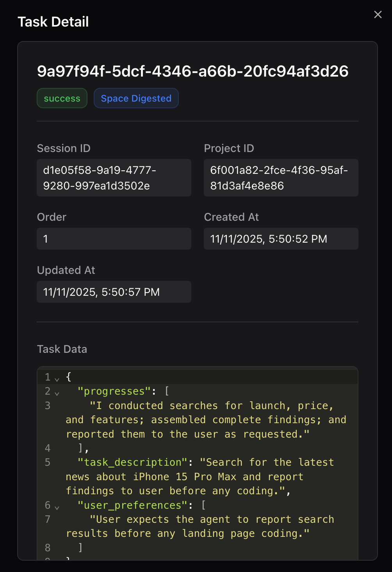The width and height of the screenshot is (392, 572).
Task: Select the Task Data section heading
Action: (62, 349)
